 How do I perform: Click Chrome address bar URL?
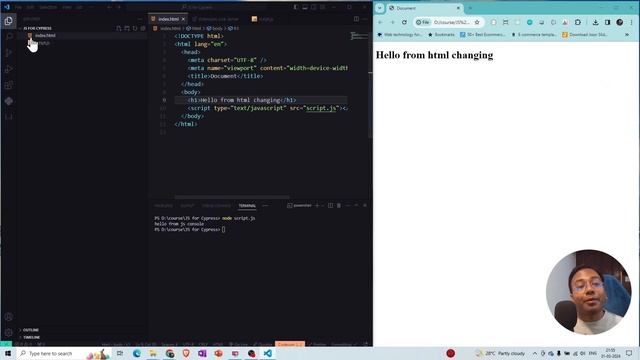click(x=451, y=22)
